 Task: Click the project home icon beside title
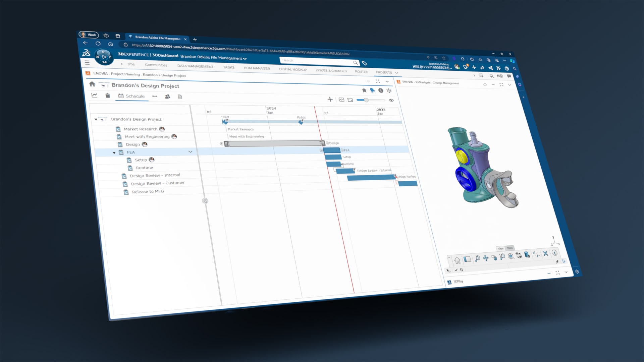[92, 84]
